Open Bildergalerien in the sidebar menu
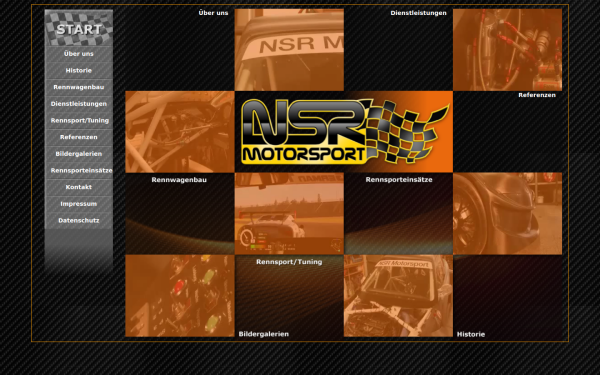The width and height of the screenshot is (600, 375). coord(79,154)
